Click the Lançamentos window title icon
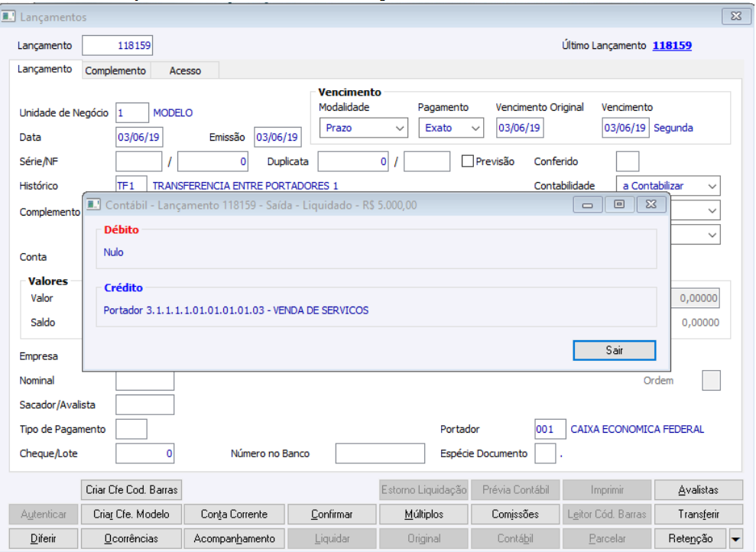 pos(8,17)
